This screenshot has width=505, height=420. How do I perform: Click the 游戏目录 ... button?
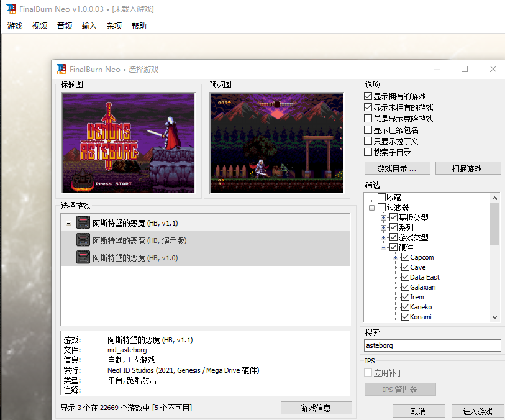click(397, 168)
